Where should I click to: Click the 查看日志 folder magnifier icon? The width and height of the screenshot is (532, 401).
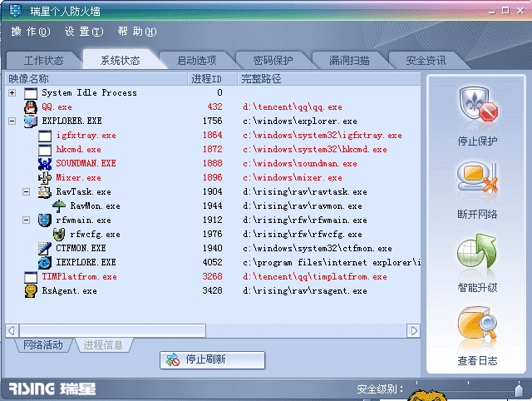coord(477,324)
